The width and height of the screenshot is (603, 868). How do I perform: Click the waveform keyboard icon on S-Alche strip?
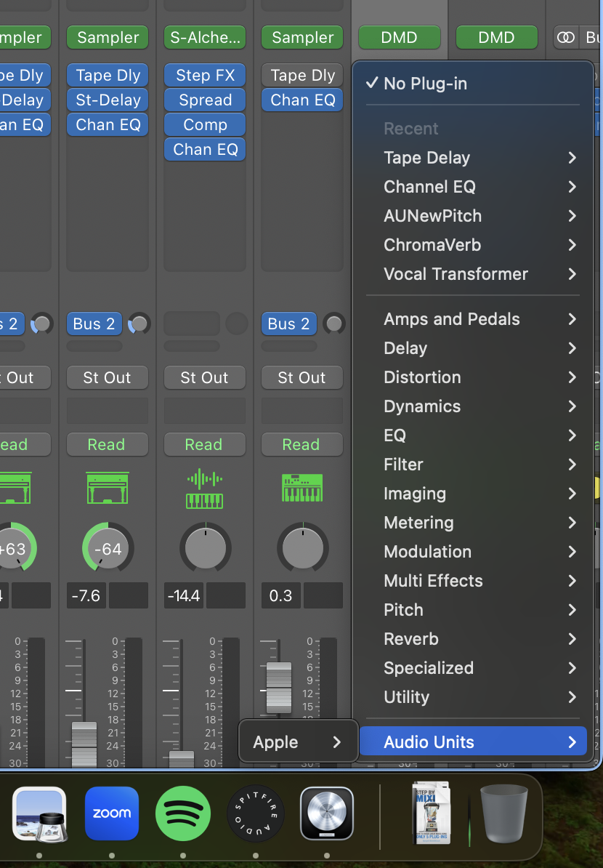[x=205, y=489]
